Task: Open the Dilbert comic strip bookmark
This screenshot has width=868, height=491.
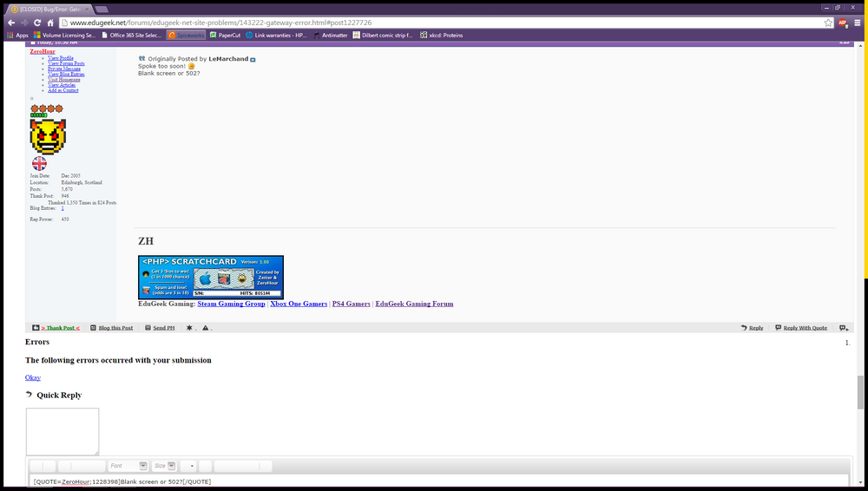Action: [x=383, y=35]
